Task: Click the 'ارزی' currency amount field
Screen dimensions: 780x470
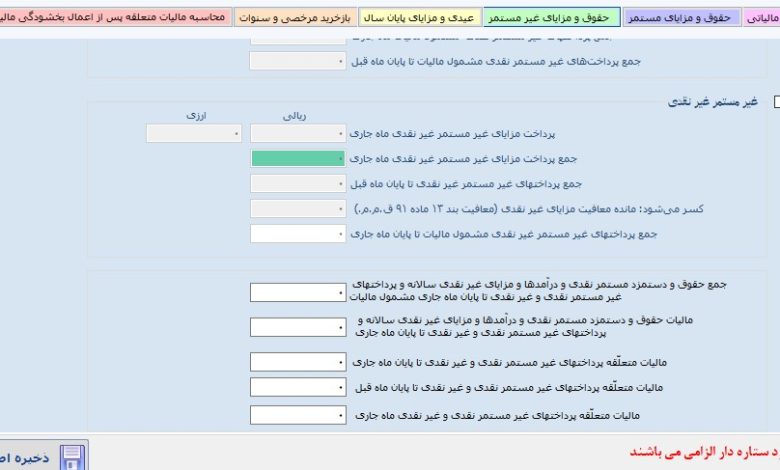Action: click(x=194, y=133)
